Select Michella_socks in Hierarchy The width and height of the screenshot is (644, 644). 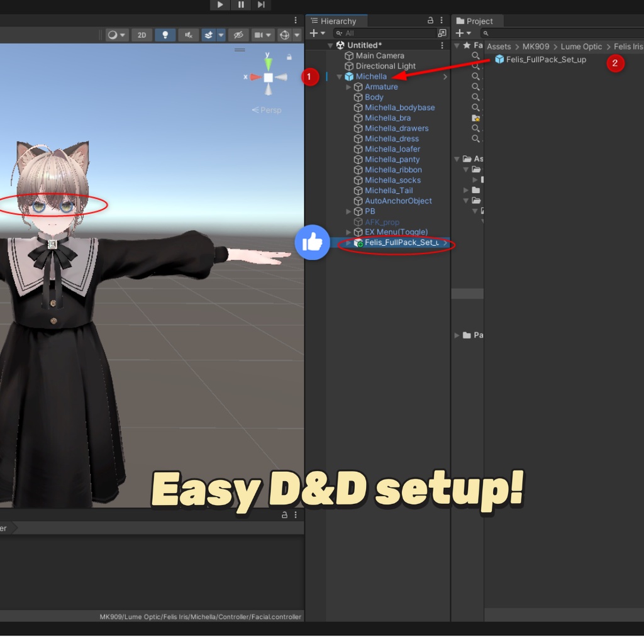pos(392,180)
